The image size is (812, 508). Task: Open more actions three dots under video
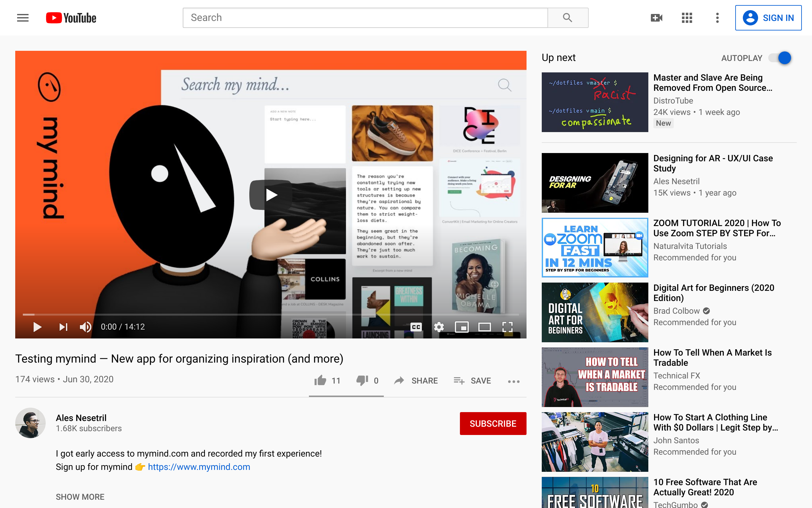514,381
